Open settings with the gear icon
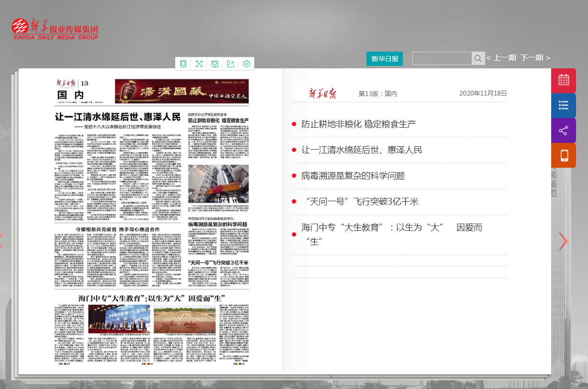The width and height of the screenshot is (588, 389). pos(246,64)
